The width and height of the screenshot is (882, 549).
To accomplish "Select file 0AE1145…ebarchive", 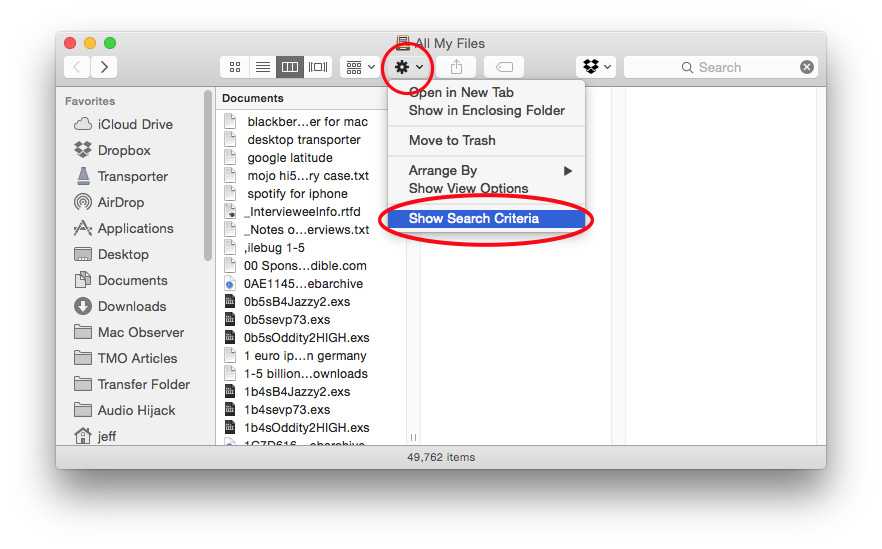I will tap(294, 284).
